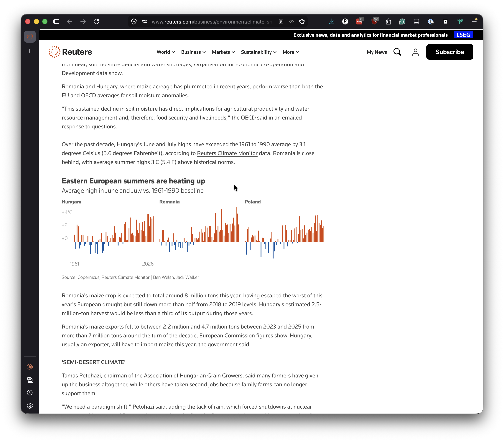The height and width of the screenshot is (441, 504).
Task: Expand the More menu dropdown
Action: (x=291, y=52)
